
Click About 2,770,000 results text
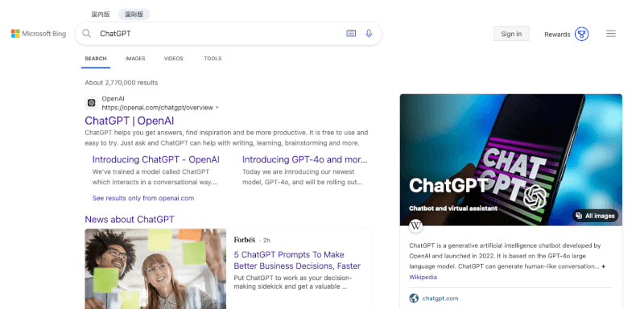pyautogui.click(x=122, y=83)
